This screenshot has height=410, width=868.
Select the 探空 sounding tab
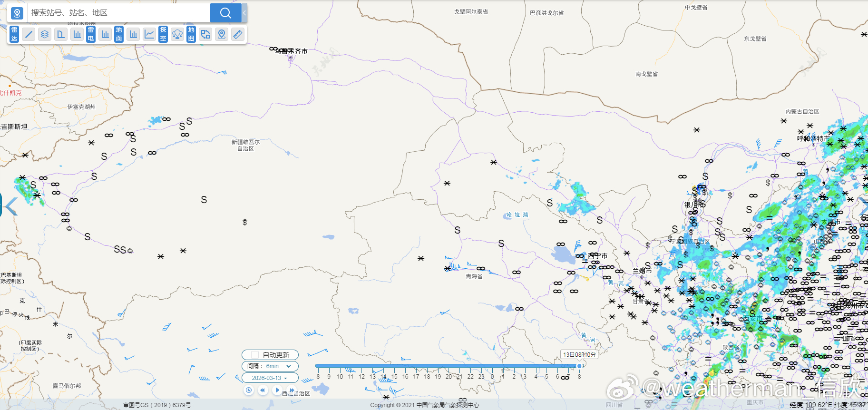point(163,34)
